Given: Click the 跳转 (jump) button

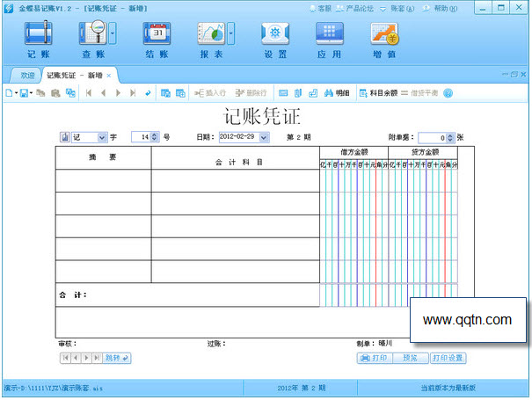Looking at the screenshot, I should pyautogui.click(x=118, y=358).
